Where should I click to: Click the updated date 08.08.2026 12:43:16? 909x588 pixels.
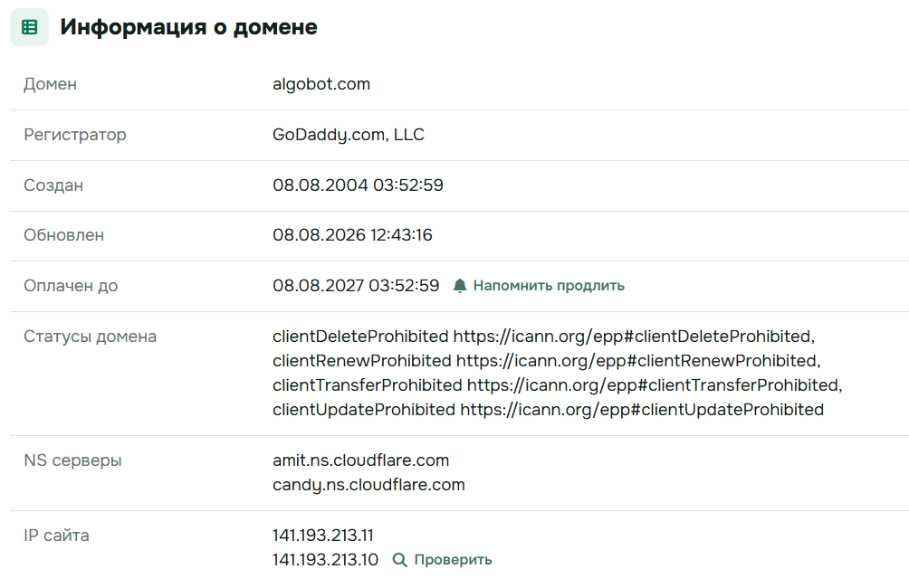coord(352,234)
